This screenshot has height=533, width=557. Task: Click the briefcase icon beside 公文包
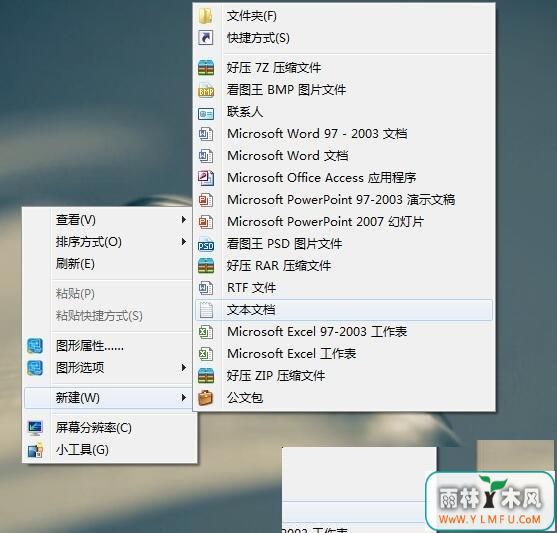[x=206, y=398]
